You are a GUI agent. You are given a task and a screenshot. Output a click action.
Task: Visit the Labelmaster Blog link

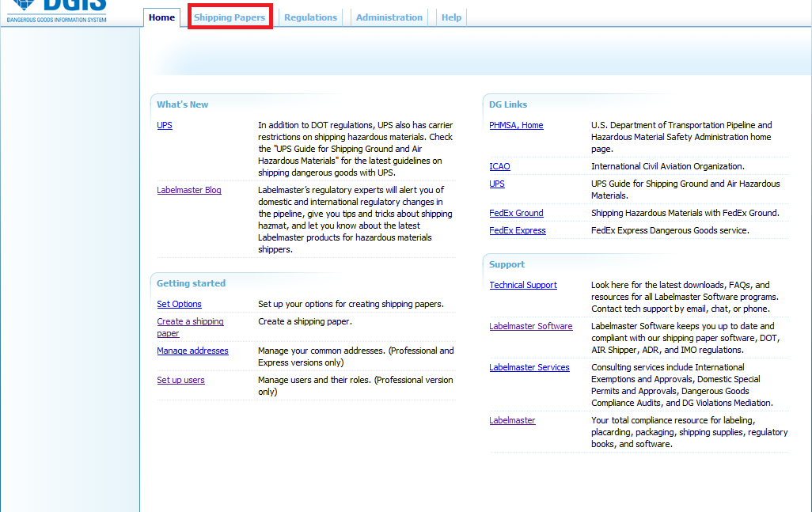click(x=189, y=190)
